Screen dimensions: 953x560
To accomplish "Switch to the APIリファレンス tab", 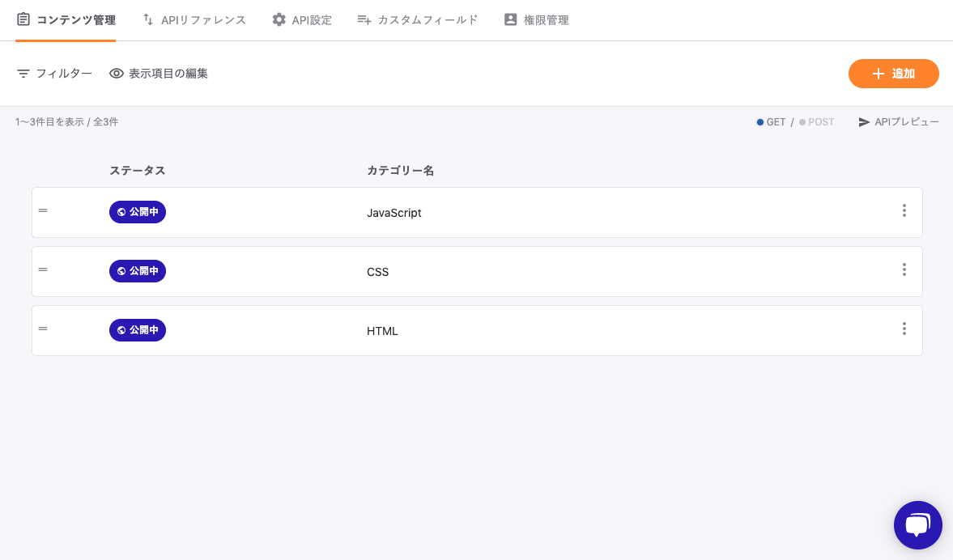I will click(x=194, y=19).
